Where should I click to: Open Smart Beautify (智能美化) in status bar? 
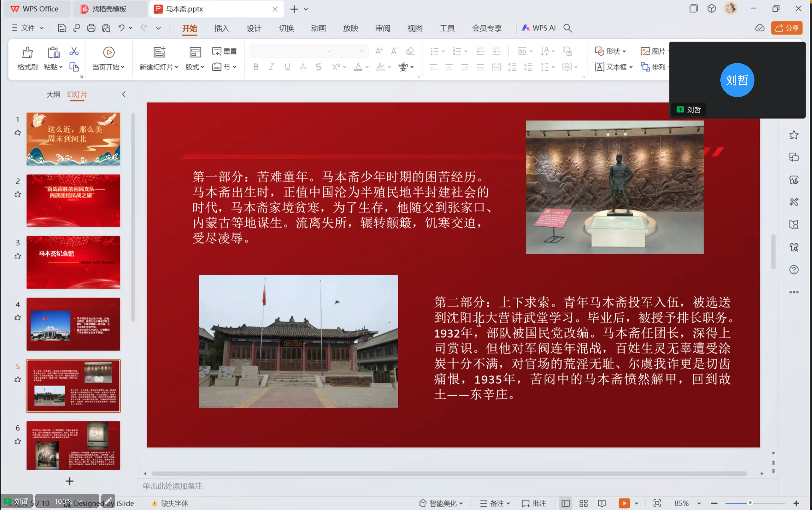[441, 503]
